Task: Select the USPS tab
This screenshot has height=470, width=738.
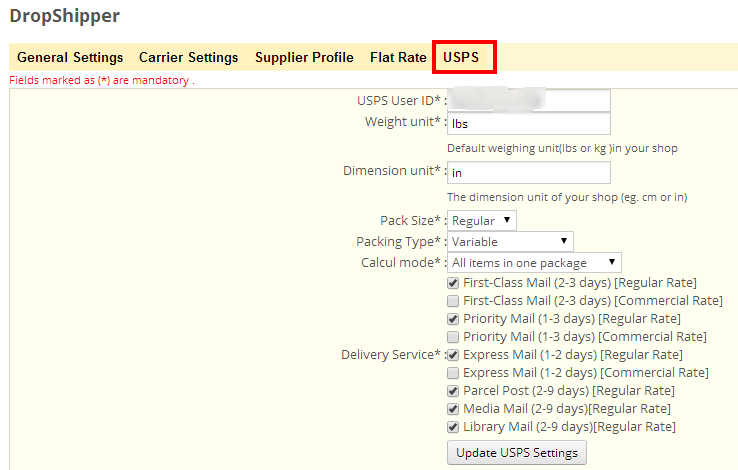Action: (461, 57)
